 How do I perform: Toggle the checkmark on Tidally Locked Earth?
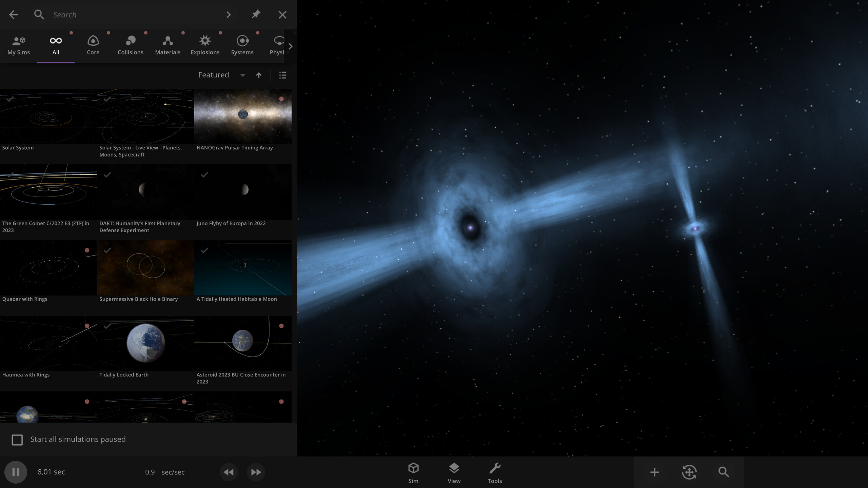click(x=107, y=326)
